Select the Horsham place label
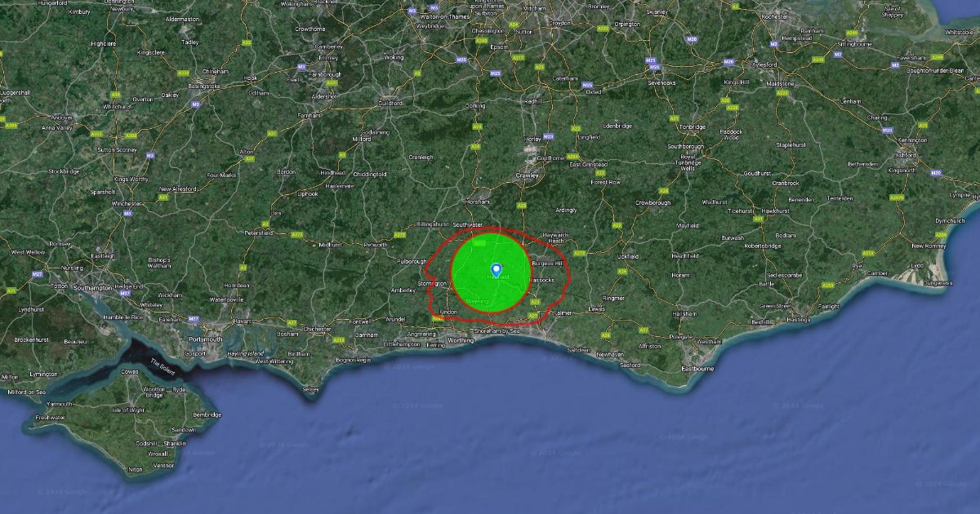This screenshot has height=514, width=980. 478,202
